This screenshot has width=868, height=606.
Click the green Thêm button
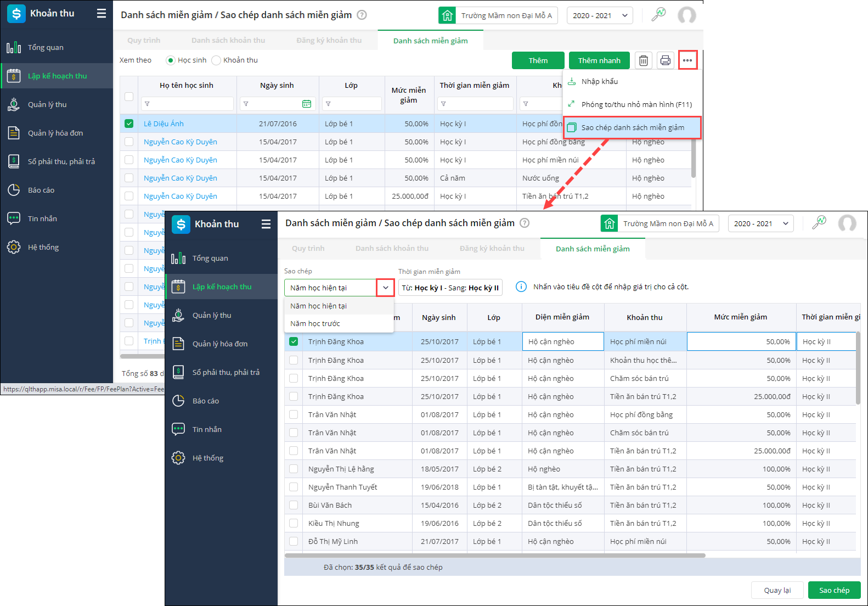pos(538,60)
